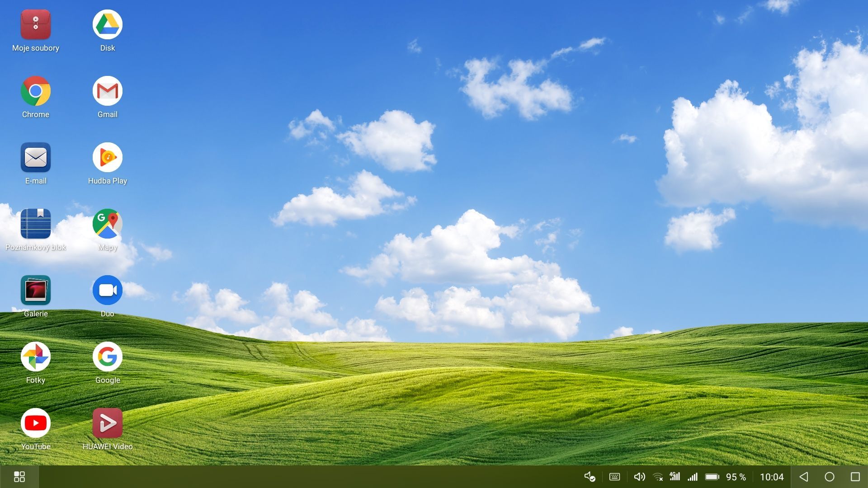Click the volume speaker icon

[639, 477]
